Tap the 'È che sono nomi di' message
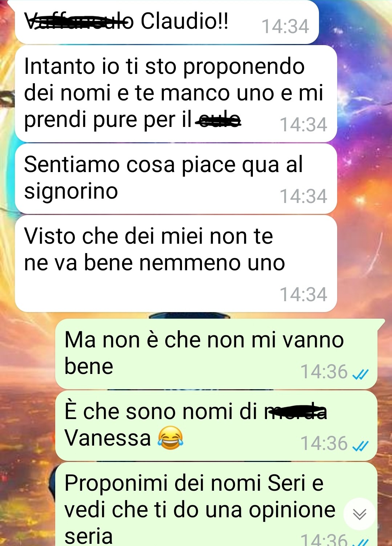Image resolution: width=392 pixels, height=546 pixels. pos(216,426)
